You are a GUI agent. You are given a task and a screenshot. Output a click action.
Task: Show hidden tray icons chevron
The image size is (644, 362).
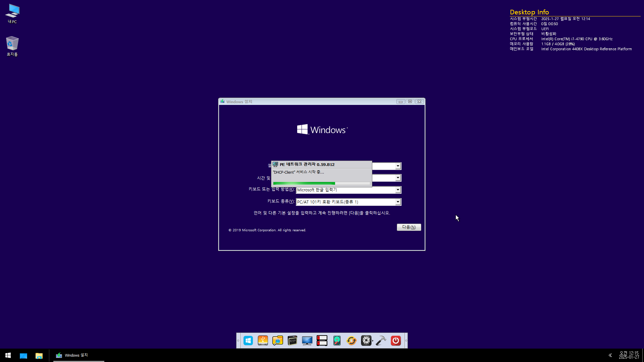610,355
